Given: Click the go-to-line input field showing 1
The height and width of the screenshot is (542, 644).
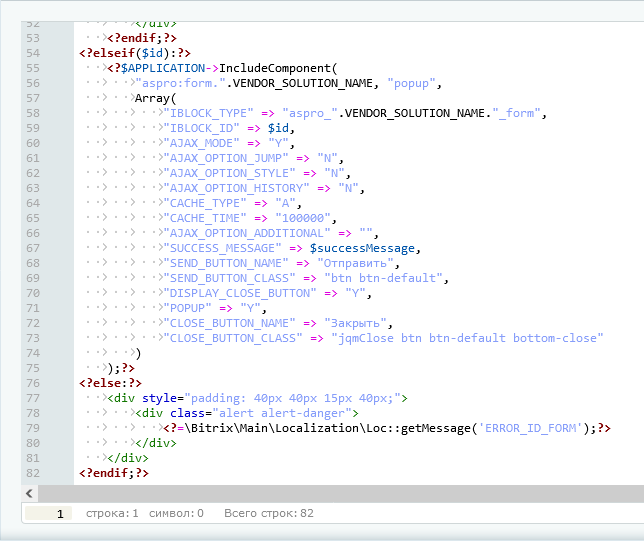Looking at the screenshot, I should click(x=48, y=514).
